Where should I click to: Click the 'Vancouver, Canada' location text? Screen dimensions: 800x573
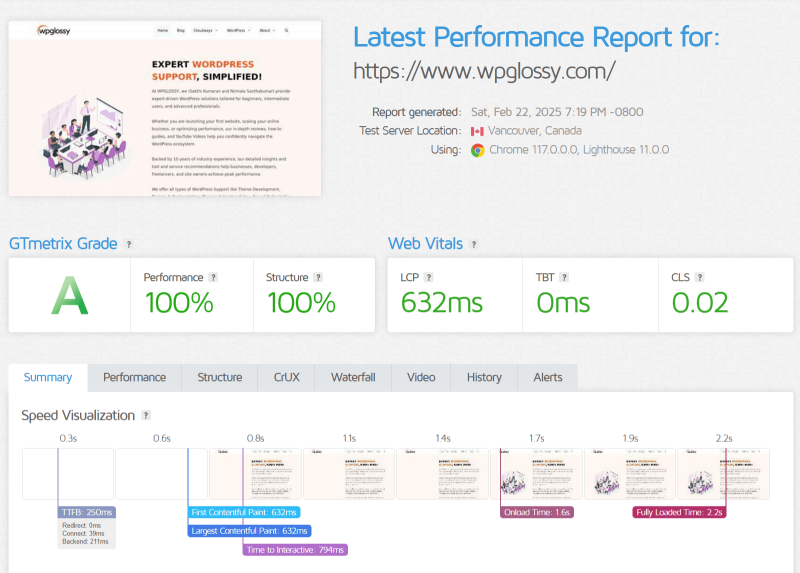coord(535,131)
